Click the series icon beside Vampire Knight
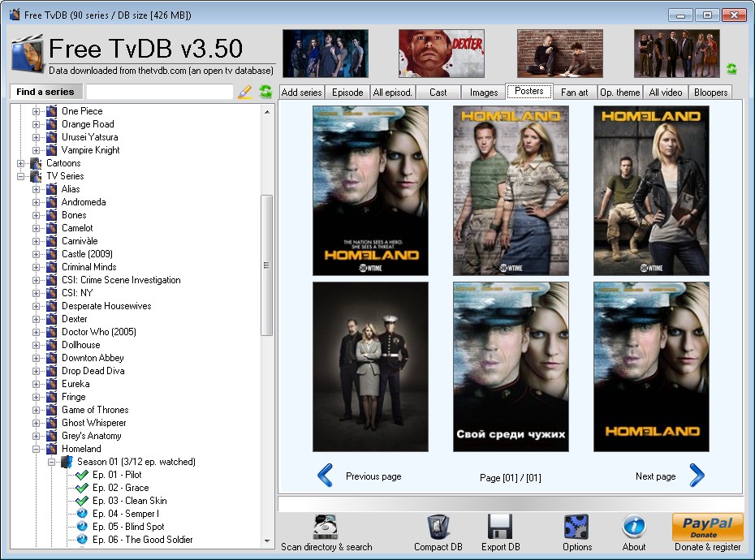Screen dimensions: 755x560 pyautogui.click(x=51, y=150)
